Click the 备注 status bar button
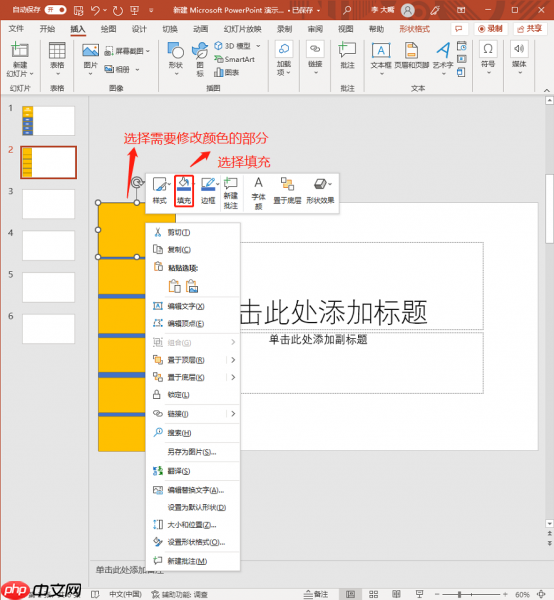Screen dimensions: 554x600 point(316,594)
